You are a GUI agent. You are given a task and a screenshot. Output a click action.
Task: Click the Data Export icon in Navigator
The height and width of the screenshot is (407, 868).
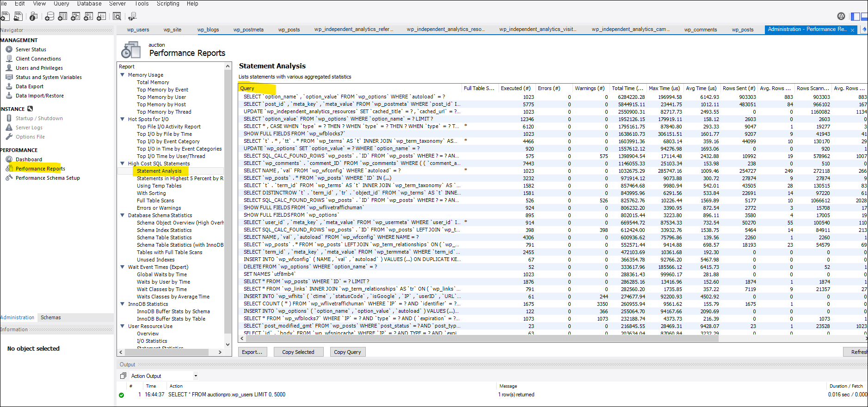(x=9, y=86)
